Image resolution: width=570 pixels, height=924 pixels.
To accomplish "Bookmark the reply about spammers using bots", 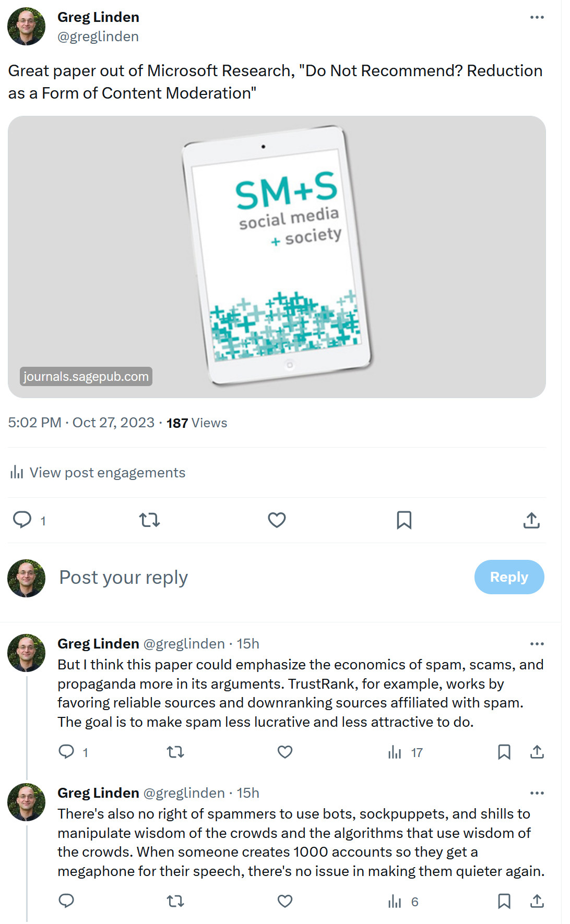I will click(504, 901).
